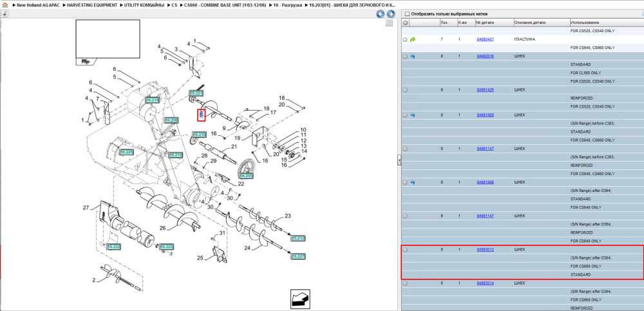Click the pin icon below home

pos(4,14)
